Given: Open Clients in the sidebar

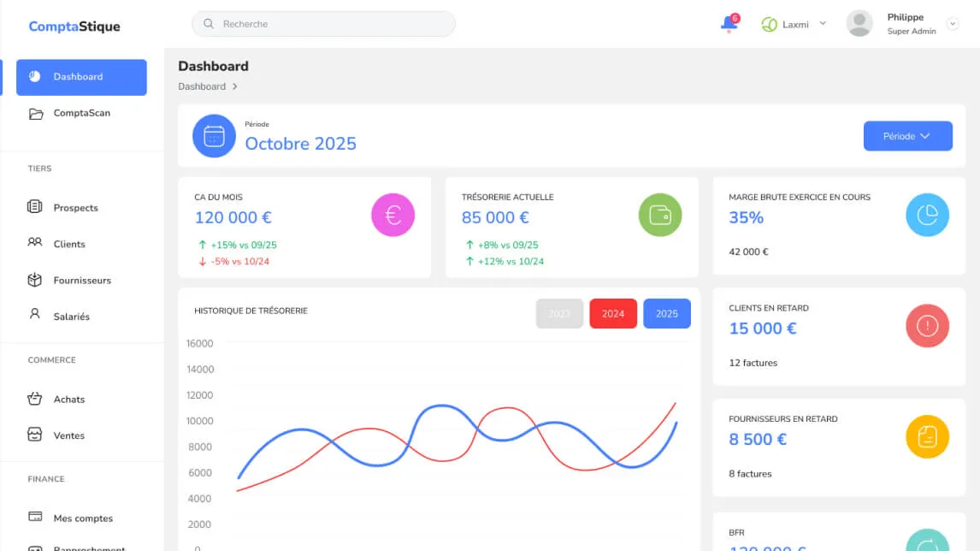Looking at the screenshot, I should (68, 244).
